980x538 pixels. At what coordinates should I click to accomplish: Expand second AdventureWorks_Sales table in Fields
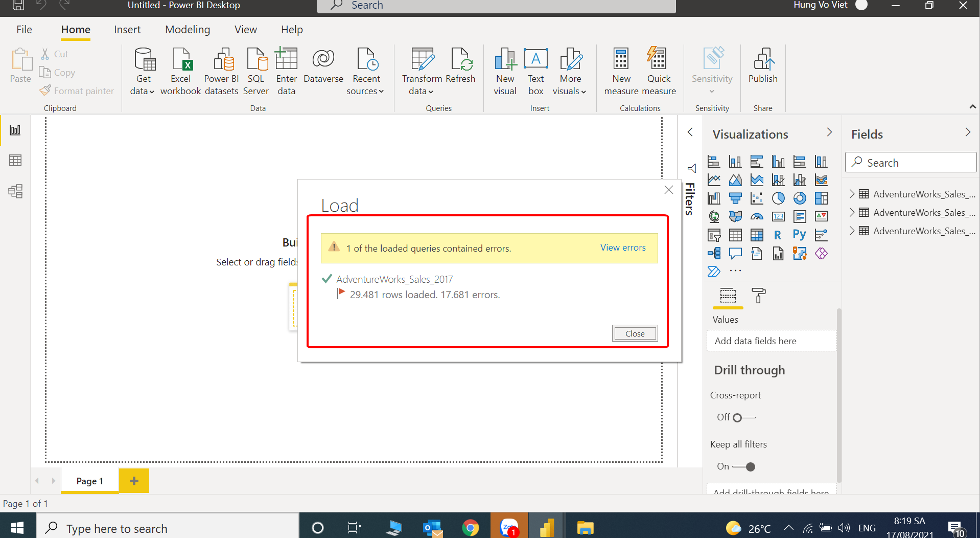[x=852, y=212]
